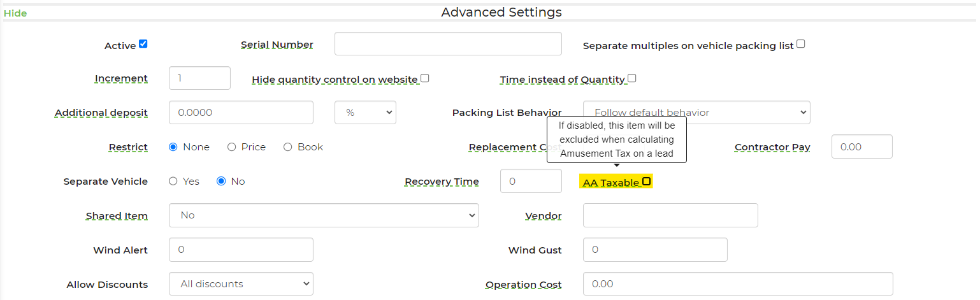Uncheck the Active checkbox
This screenshot has height=300, width=980.
(x=143, y=44)
